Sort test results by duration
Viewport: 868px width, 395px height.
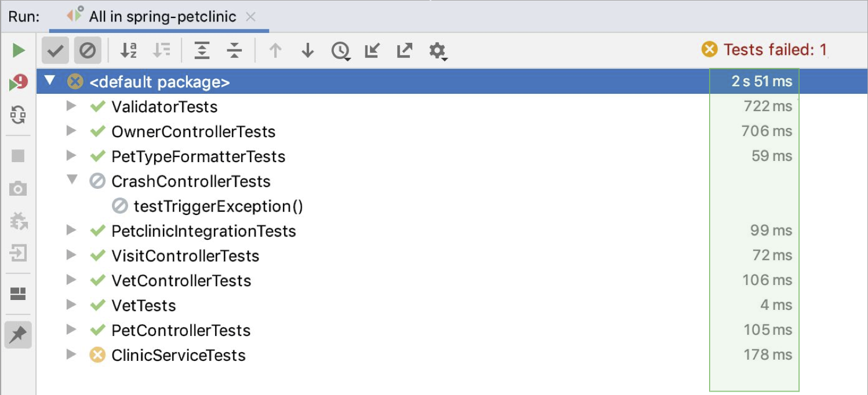(162, 51)
